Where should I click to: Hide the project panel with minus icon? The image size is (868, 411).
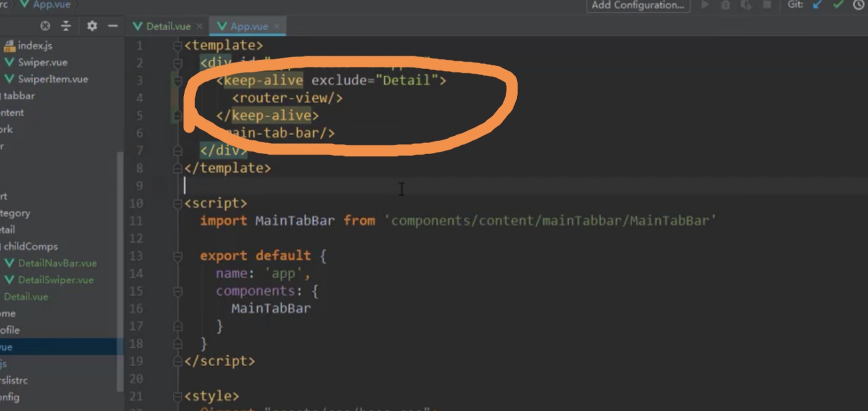pos(113,26)
